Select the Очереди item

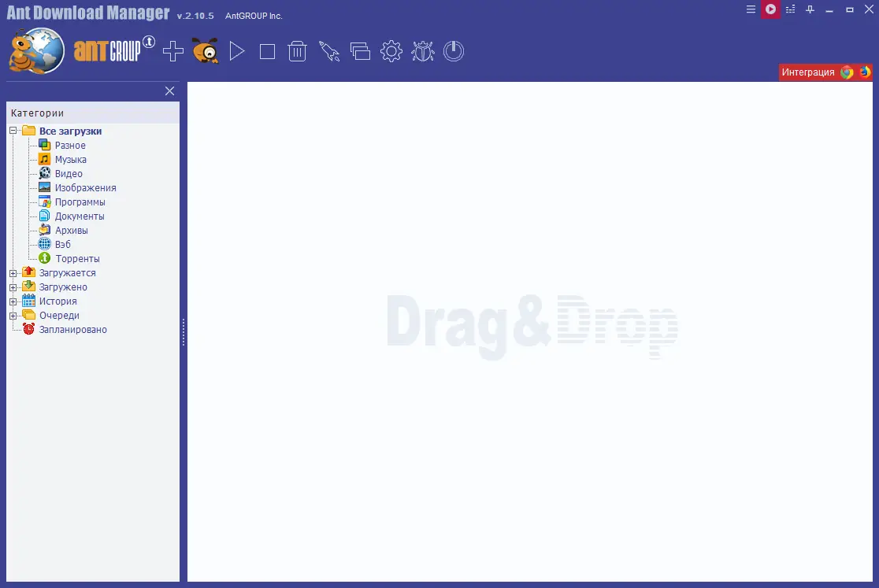pos(59,316)
